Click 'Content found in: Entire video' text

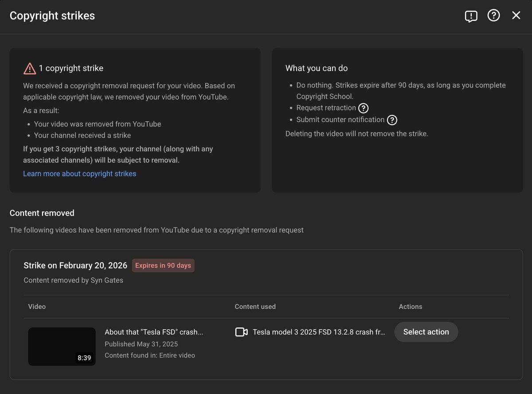click(150, 355)
